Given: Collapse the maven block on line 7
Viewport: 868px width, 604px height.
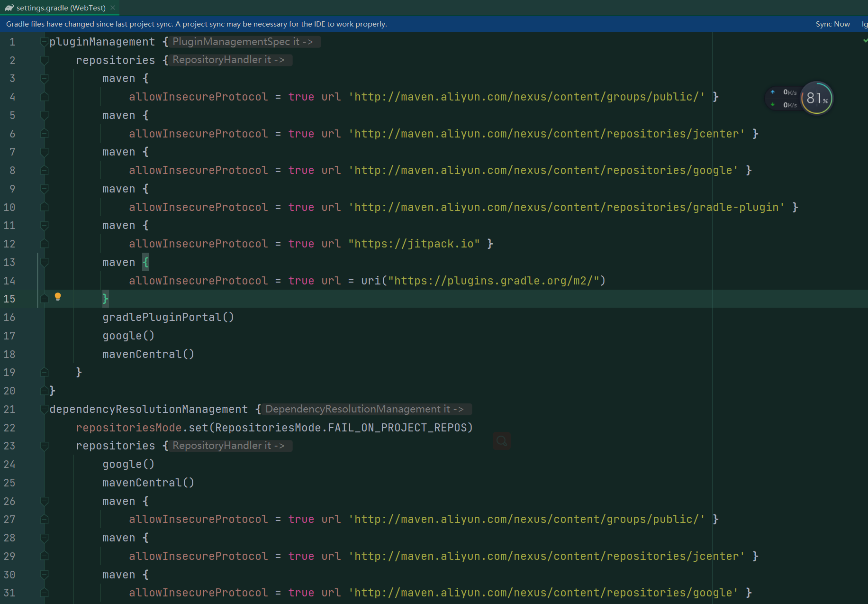Looking at the screenshot, I should pyautogui.click(x=45, y=152).
